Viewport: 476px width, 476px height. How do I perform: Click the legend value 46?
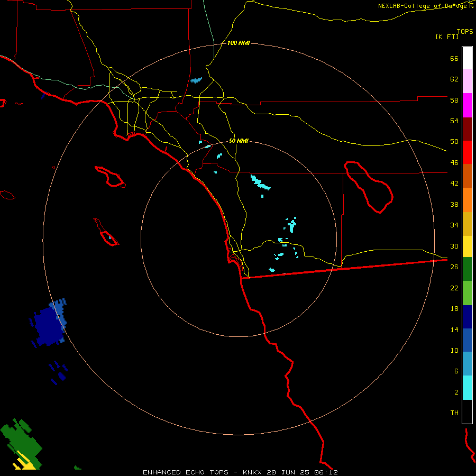coord(454,163)
